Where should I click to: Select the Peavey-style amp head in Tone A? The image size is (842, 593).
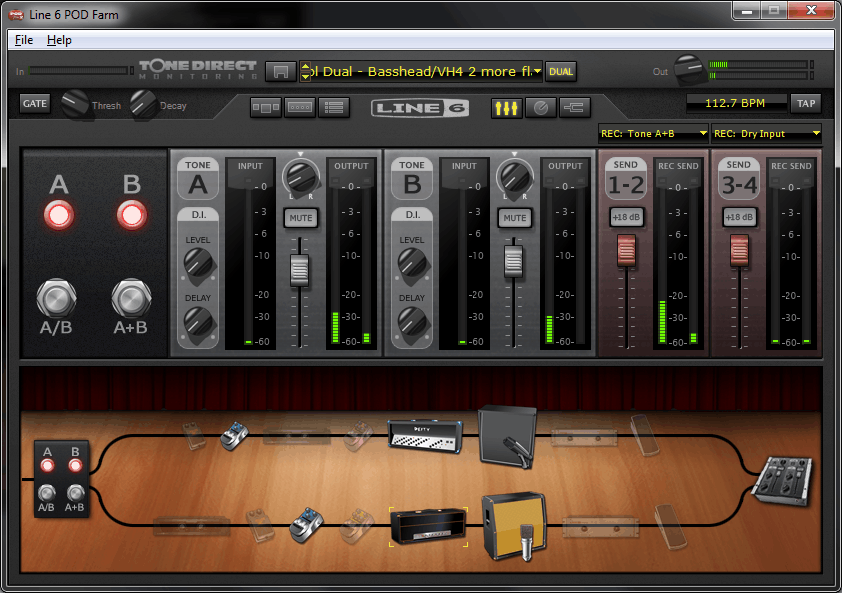[x=425, y=436]
